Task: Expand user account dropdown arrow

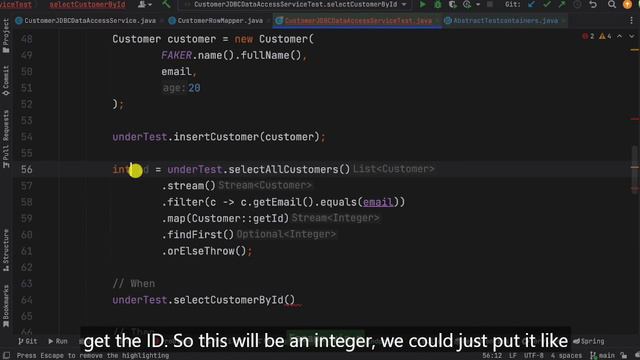Action: (x=150, y=4)
